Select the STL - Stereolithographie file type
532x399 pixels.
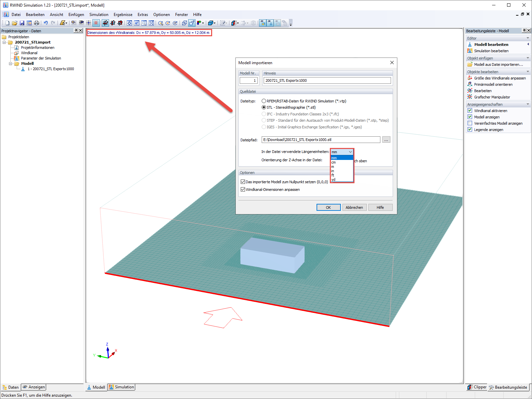(x=264, y=107)
